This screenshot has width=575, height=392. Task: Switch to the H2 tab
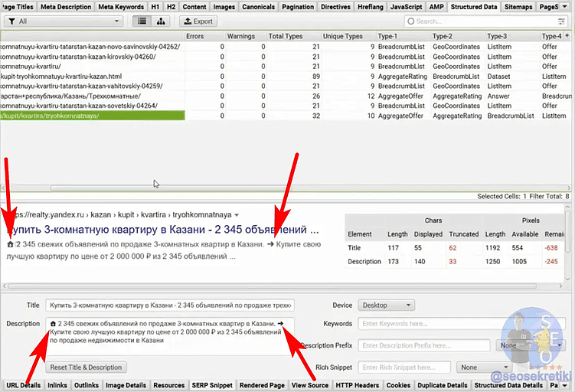click(x=171, y=7)
